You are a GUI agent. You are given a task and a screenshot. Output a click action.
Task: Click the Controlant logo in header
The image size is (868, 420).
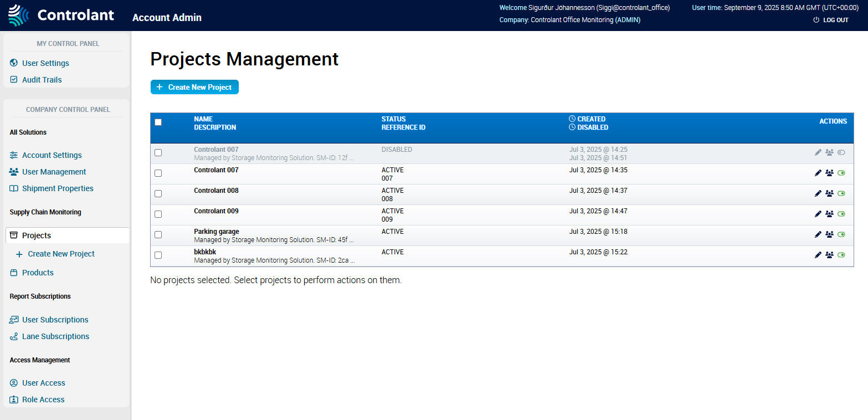coord(61,15)
